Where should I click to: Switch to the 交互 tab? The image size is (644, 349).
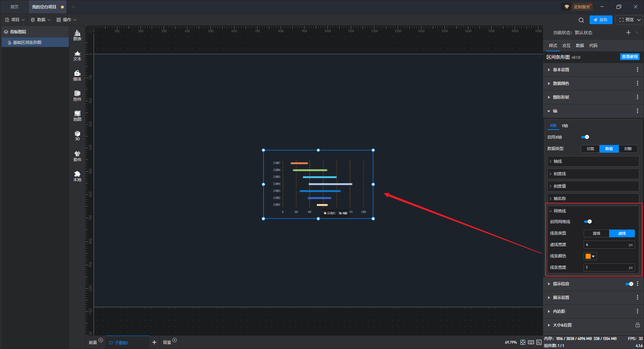(x=566, y=45)
